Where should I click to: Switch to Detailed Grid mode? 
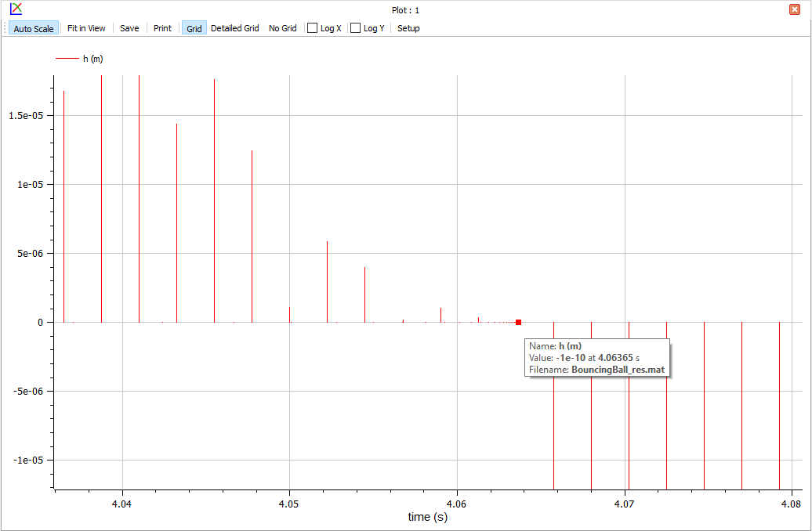point(234,27)
